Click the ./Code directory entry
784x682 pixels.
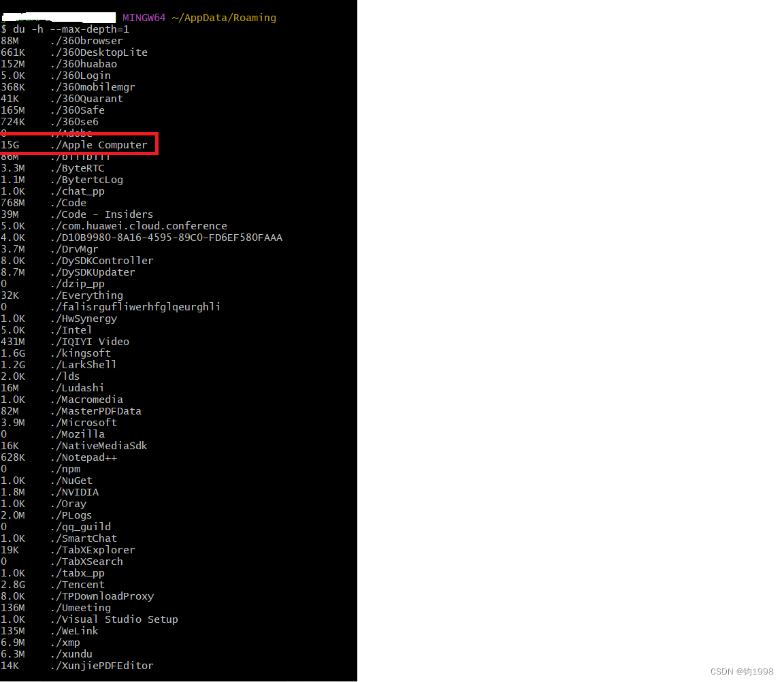pos(44,203)
